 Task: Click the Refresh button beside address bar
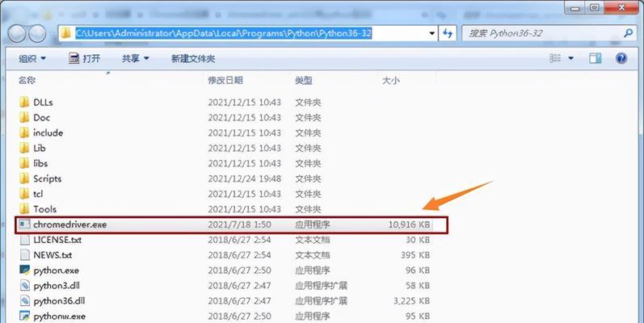[448, 33]
